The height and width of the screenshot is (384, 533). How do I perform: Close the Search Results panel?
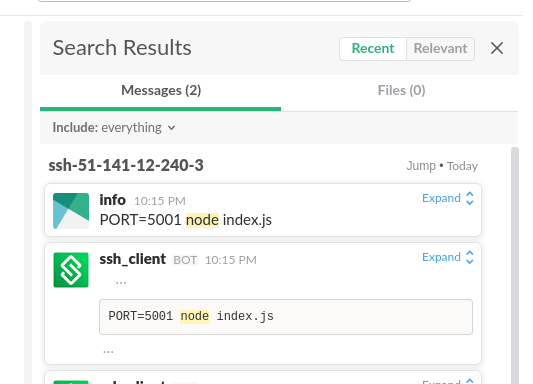click(497, 48)
